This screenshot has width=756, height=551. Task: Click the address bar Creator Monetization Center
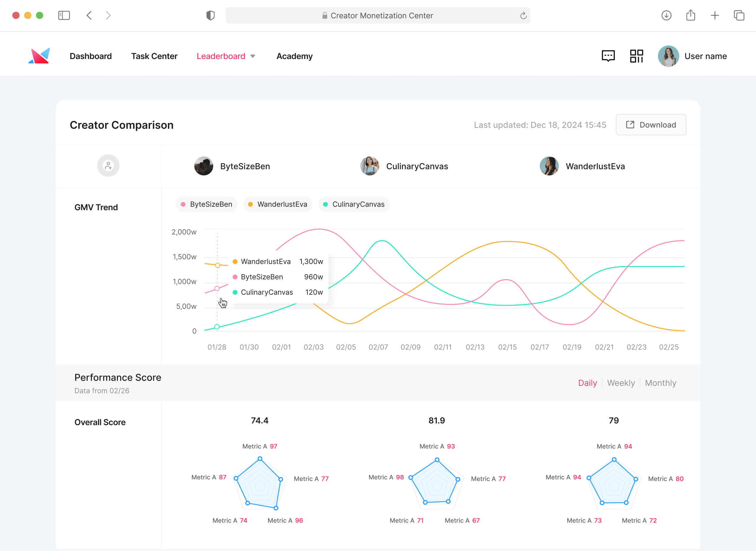pyautogui.click(x=378, y=15)
